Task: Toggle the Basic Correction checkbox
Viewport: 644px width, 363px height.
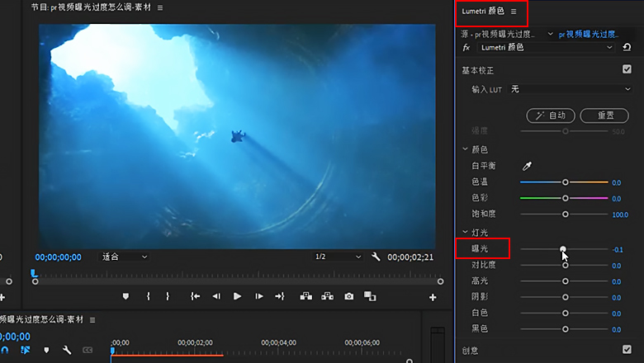Action: 627,69
